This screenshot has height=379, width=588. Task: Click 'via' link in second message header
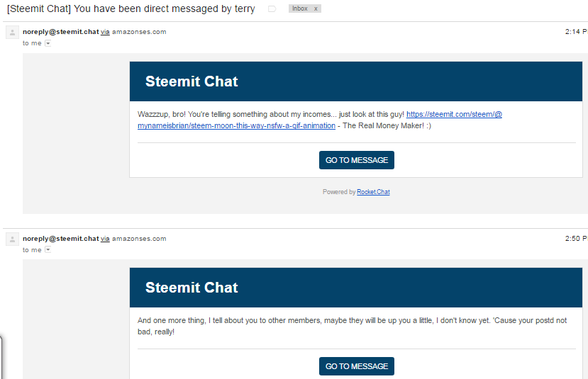[x=105, y=239]
